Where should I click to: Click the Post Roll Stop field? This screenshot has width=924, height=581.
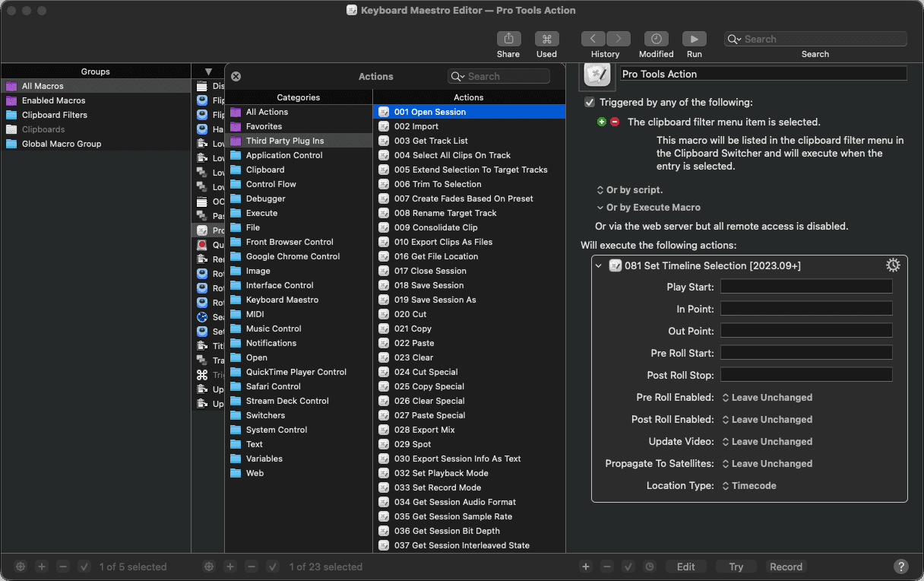pos(806,375)
